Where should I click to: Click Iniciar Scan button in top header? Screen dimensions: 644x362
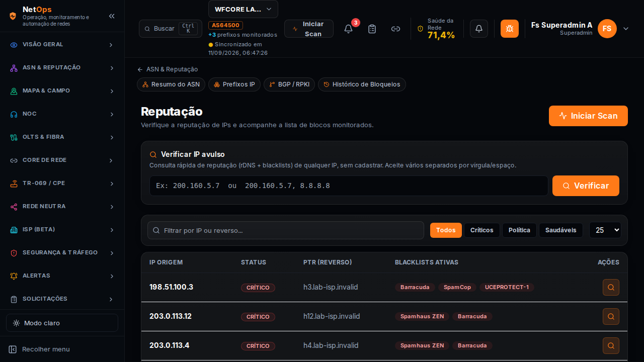click(309, 29)
